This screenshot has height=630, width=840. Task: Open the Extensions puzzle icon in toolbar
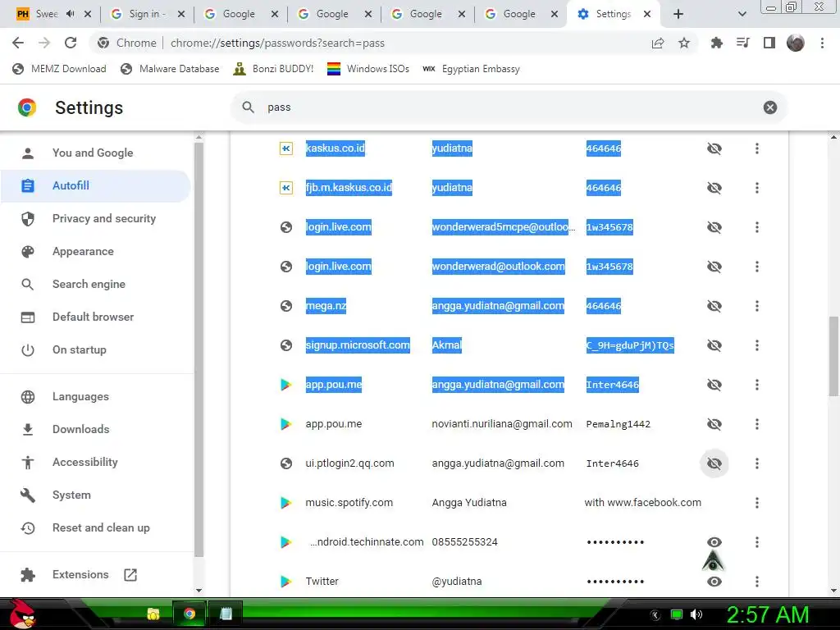[716, 43]
